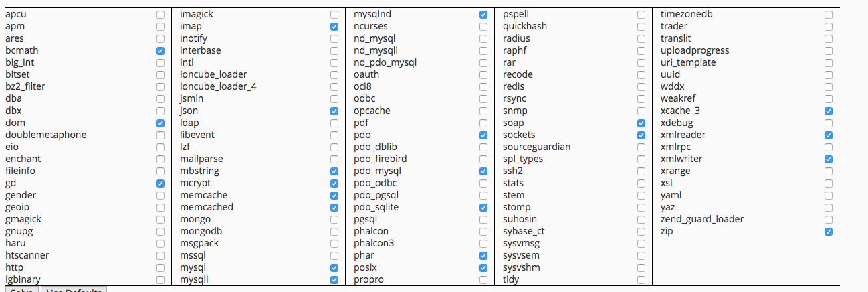Check the ioncube_loader checkbox
This screenshot has height=292, width=868.
(x=334, y=74)
